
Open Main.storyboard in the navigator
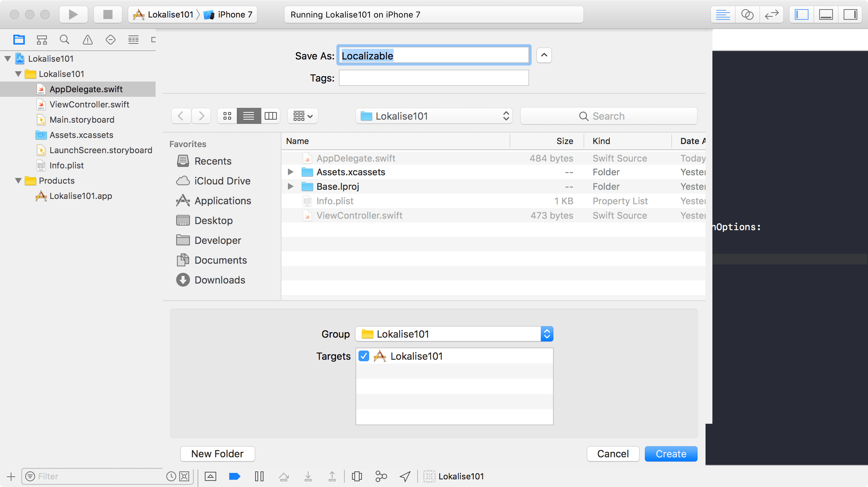click(x=78, y=120)
